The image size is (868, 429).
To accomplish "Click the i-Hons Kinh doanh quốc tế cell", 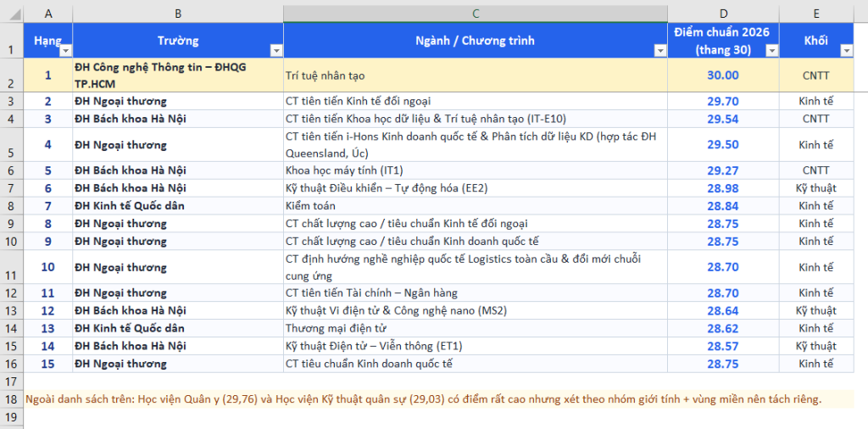I will point(476,144).
